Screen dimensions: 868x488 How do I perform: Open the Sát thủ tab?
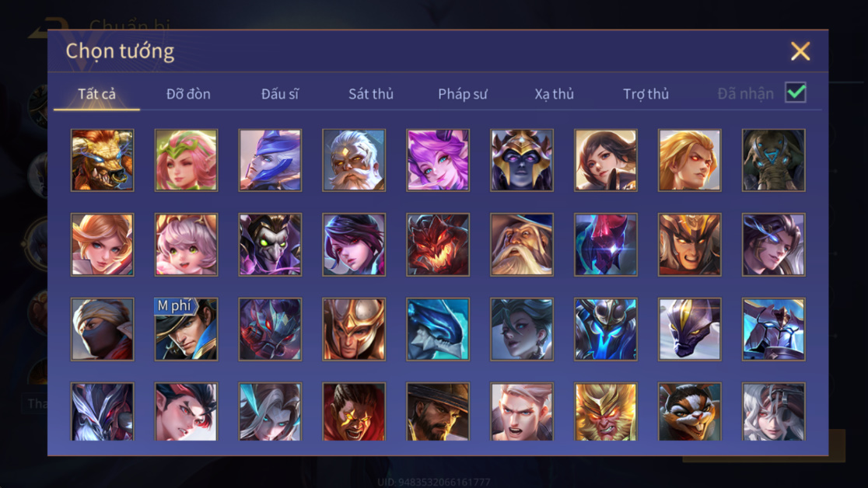pos(371,94)
